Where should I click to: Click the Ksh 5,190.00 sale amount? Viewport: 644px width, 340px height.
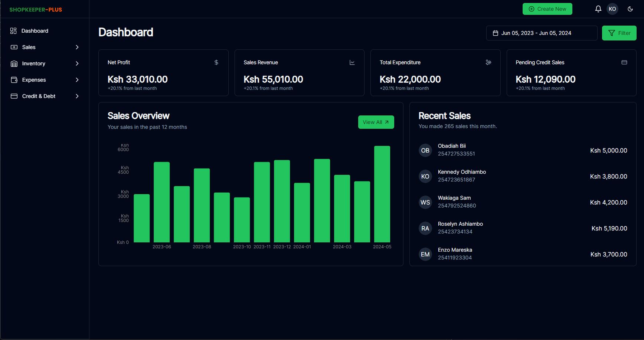click(609, 228)
